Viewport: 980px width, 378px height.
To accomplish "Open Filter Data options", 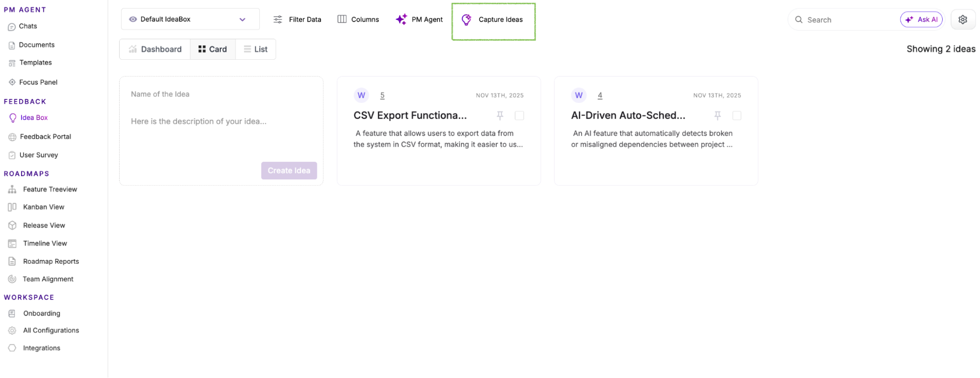I will coord(297,20).
